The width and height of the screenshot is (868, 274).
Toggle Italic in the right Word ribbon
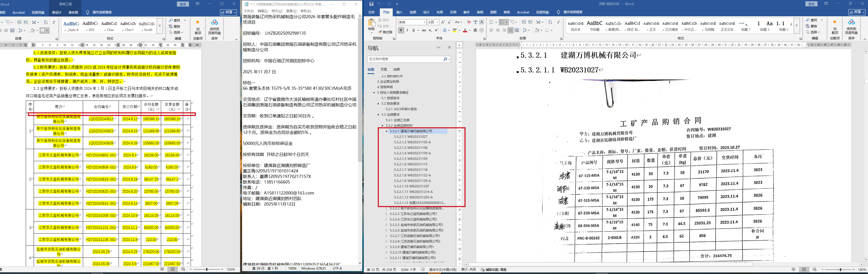[x=407, y=30]
